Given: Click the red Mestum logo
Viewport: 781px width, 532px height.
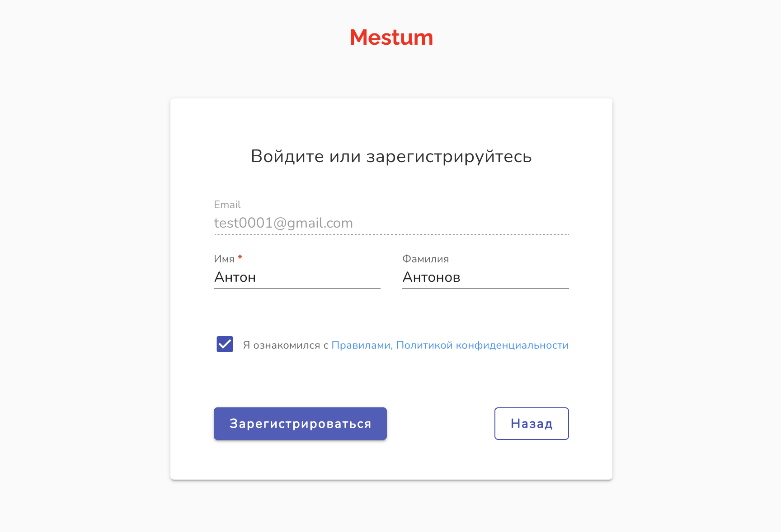Looking at the screenshot, I should pos(391,37).
